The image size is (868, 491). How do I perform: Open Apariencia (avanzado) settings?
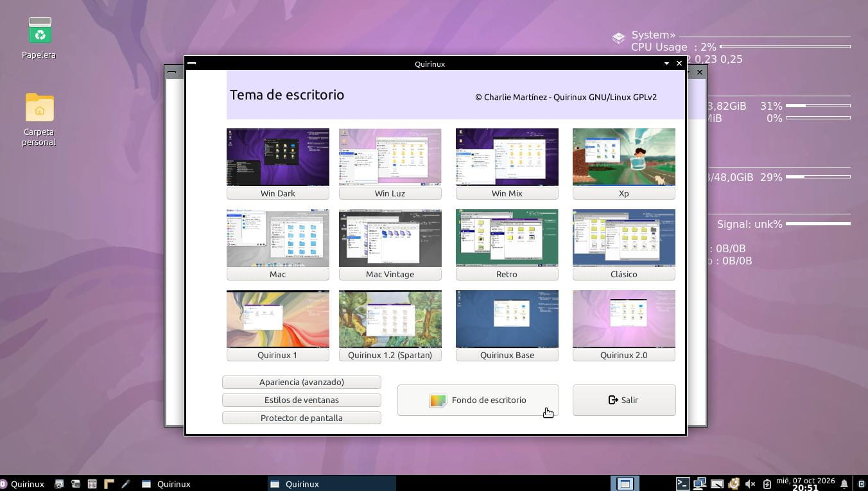point(302,382)
